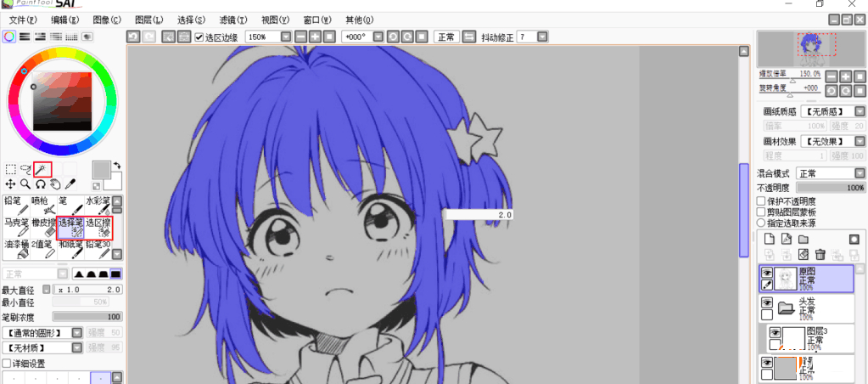Click the undo arrow in toolbar
Viewport: 868px width, 384px height.
(x=133, y=37)
